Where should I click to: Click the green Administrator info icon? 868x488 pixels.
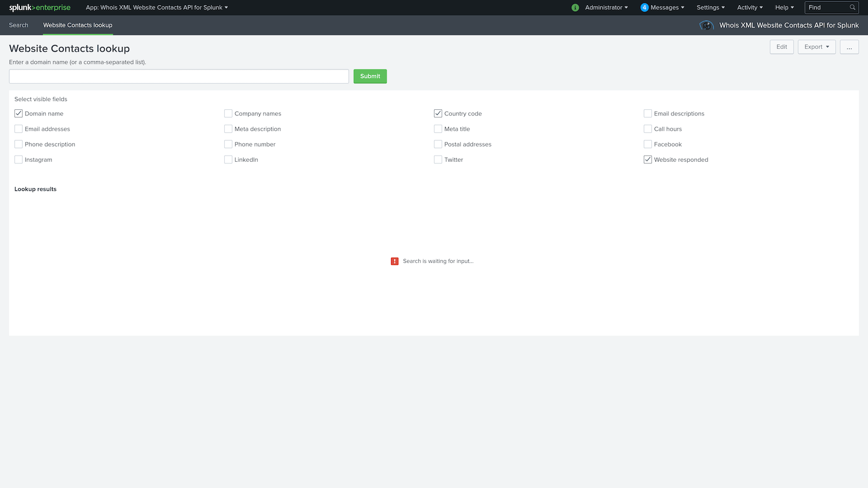pos(575,8)
